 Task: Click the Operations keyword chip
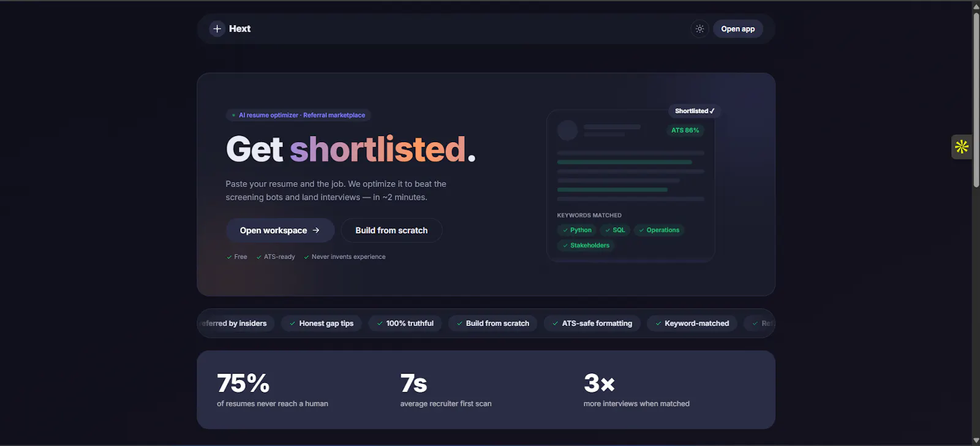(x=659, y=230)
